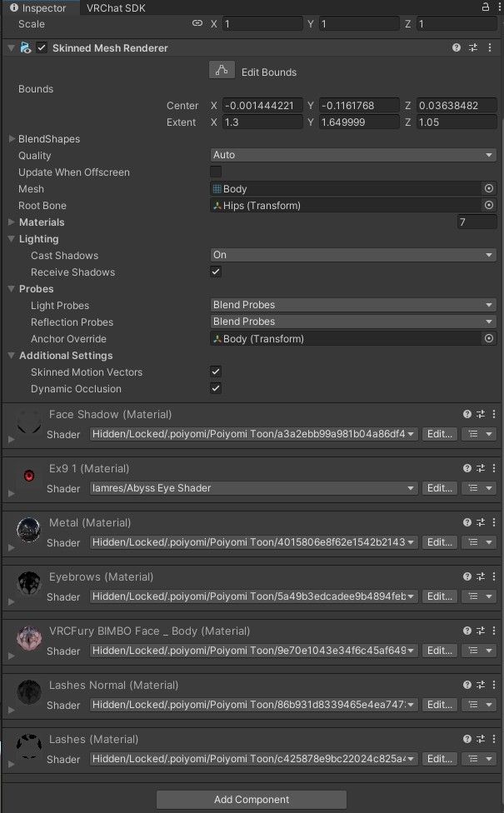The image size is (504, 813).
Task: Open Ex9 1 shader list menu icon
Action: click(478, 488)
